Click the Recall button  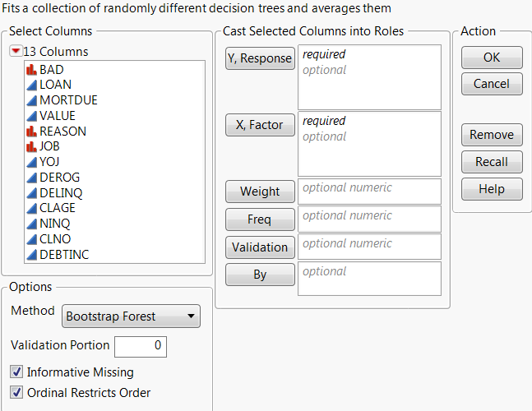click(x=492, y=162)
